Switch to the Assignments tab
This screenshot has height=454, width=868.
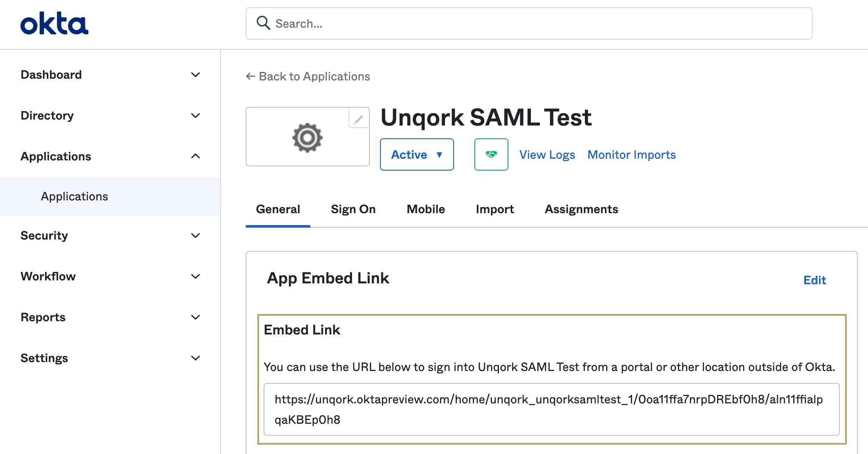(x=581, y=209)
